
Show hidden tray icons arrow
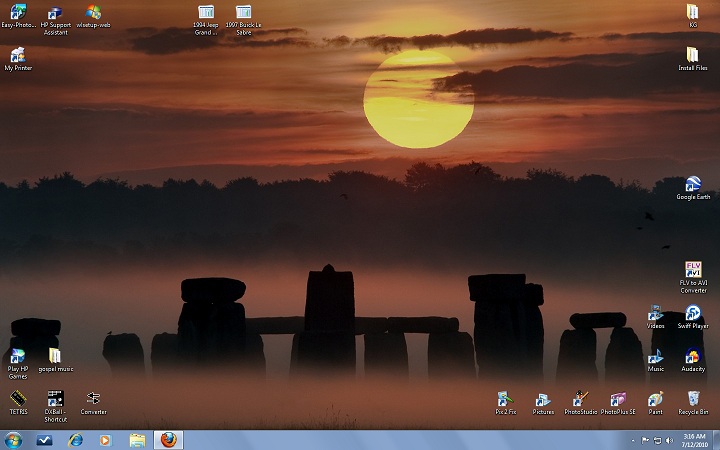(x=633, y=440)
